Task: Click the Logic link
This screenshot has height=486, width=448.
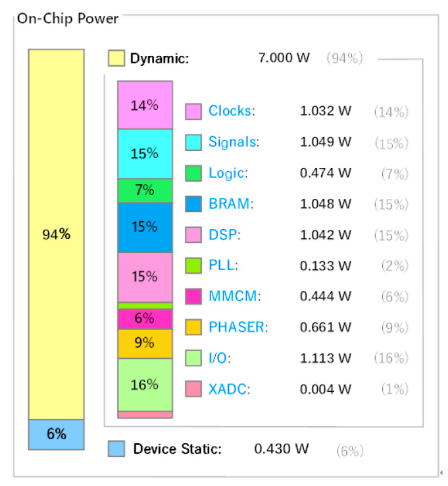Action: [228, 173]
